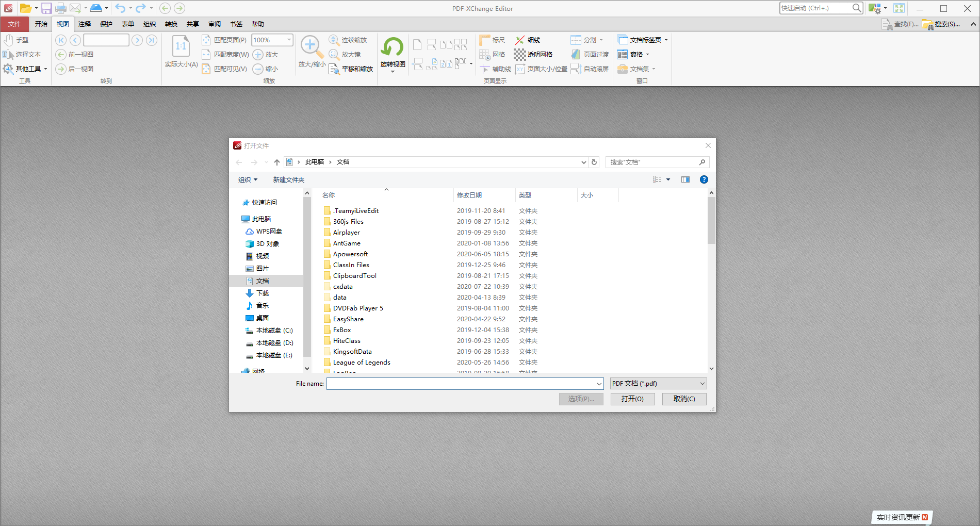The height and width of the screenshot is (526, 980).
Task: Toggle the Rulers display
Action: (493, 40)
